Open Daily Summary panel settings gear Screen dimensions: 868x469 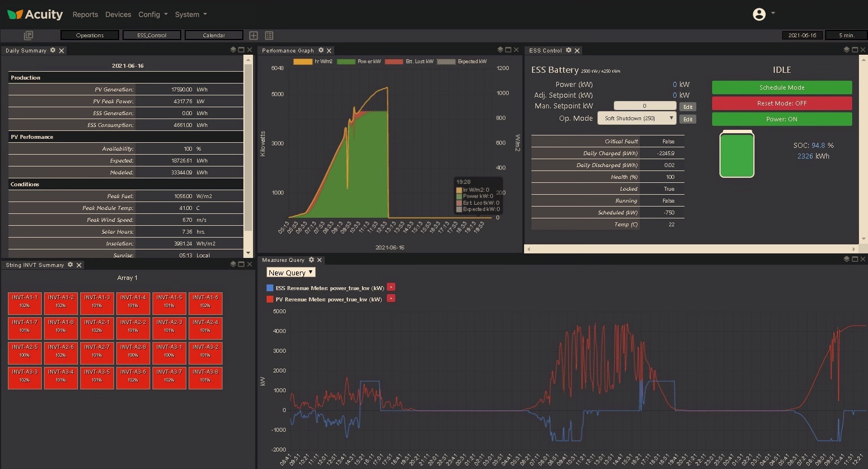(53, 50)
